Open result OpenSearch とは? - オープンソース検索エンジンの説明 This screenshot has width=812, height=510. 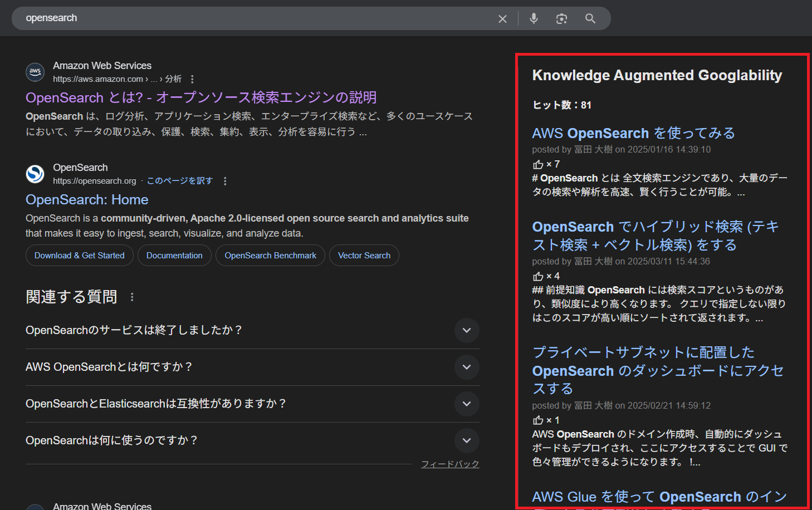pos(201,97)
